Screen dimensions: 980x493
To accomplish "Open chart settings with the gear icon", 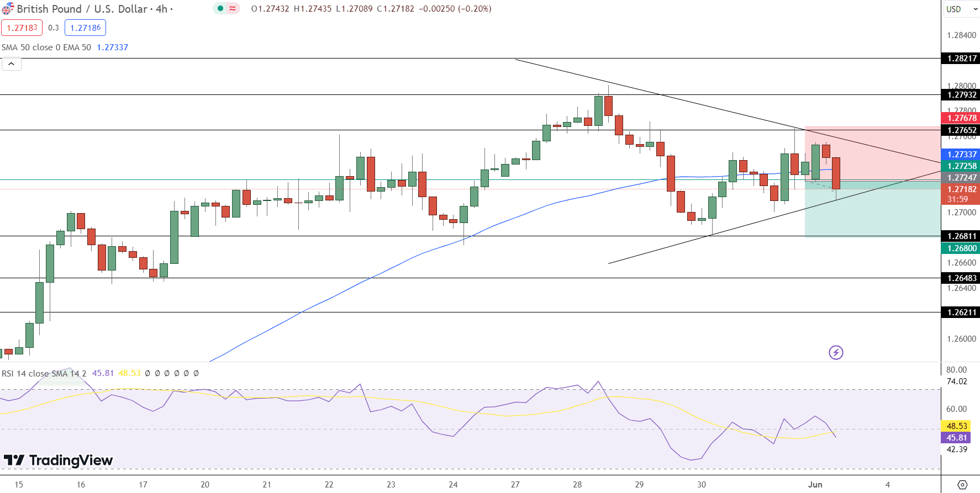I will tap(962, 485).
